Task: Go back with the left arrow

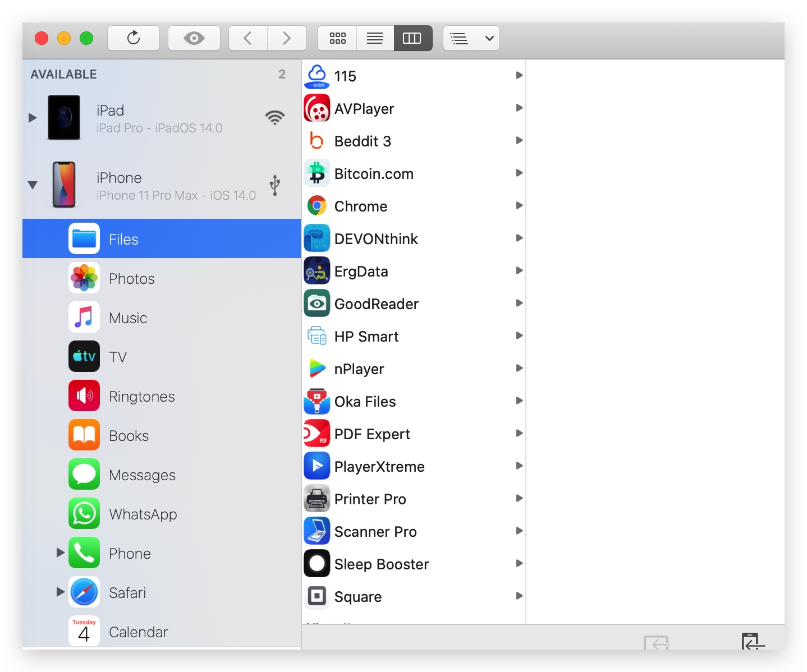Action: click(x=247, y=38)
